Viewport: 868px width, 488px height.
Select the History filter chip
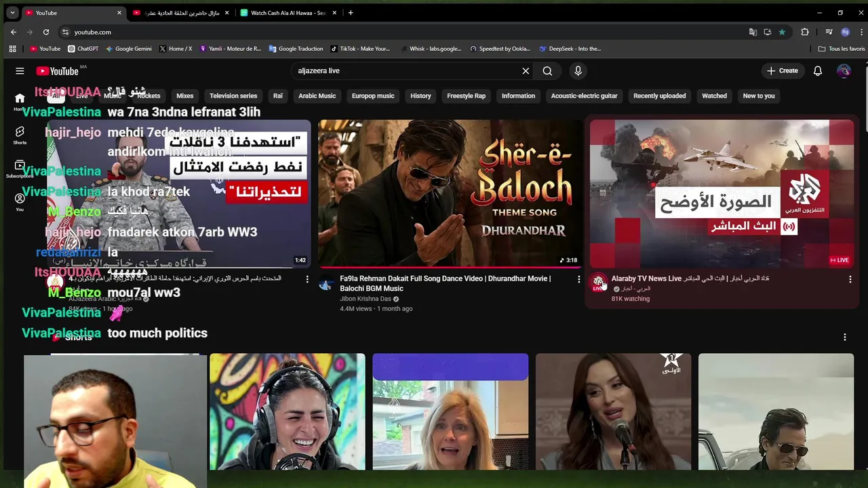coord(420,96)
